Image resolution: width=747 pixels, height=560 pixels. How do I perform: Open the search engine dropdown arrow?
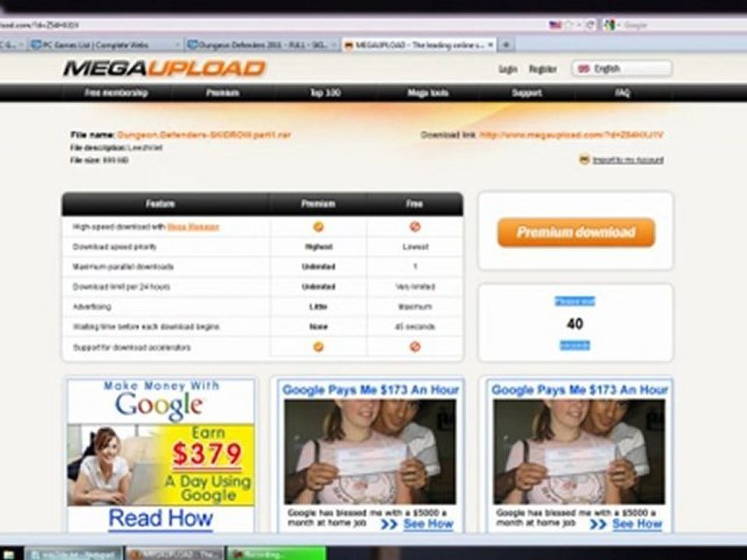[x=619, y=25]
